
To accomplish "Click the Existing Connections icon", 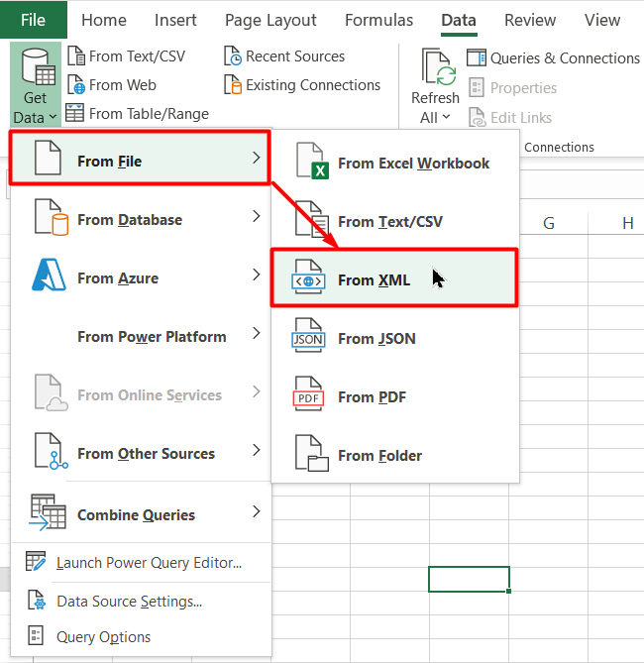I will tap(233, 84).
